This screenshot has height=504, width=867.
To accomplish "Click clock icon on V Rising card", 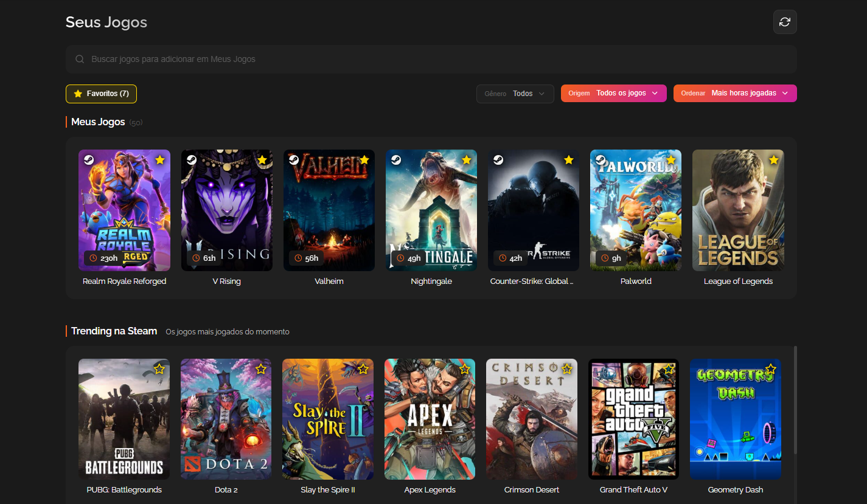I will tap(196, 258).
